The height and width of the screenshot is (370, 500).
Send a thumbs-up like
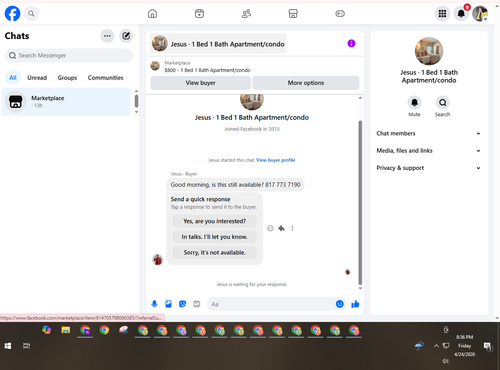click(355, 304)
